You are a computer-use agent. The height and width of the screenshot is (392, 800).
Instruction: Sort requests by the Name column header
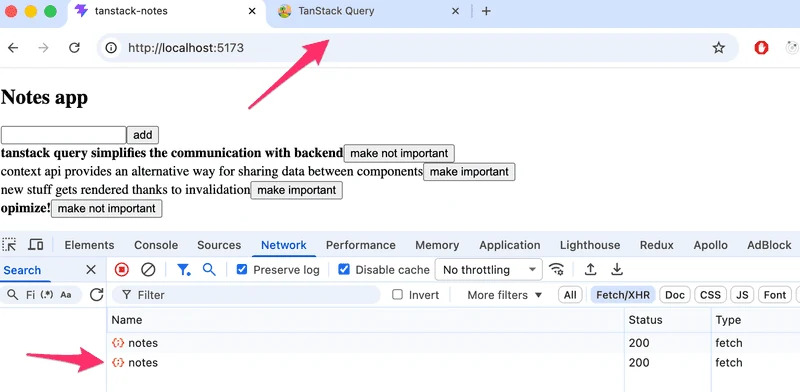[x=365, y=320]
